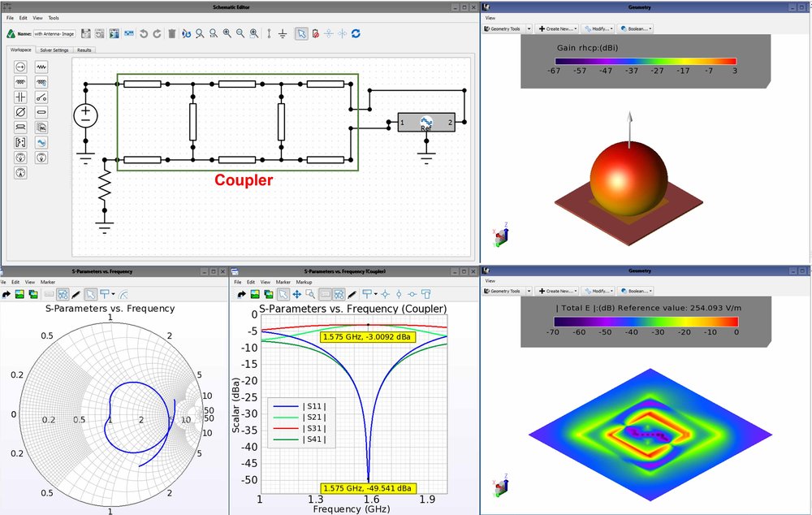Open marker dropdown arrow in Coupler plot toolbar
The width and height of the screenshot is (812, 515).
click(375, 294)
